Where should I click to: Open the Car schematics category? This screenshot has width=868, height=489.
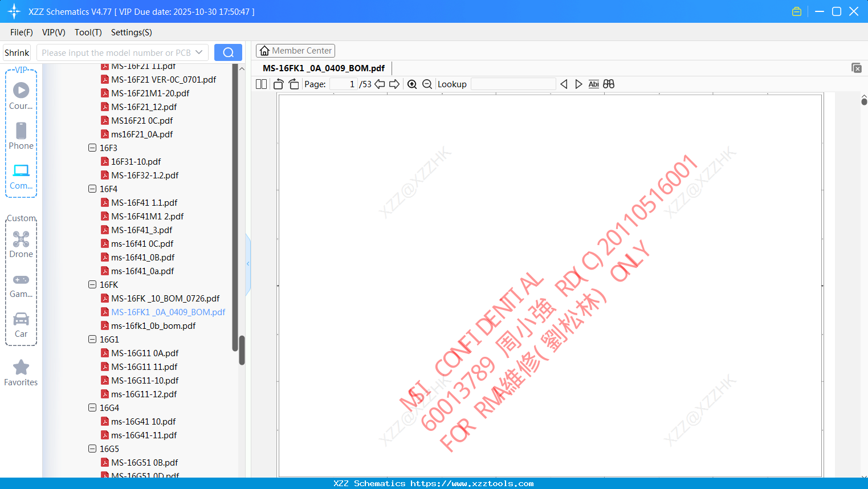click(21, 325)
